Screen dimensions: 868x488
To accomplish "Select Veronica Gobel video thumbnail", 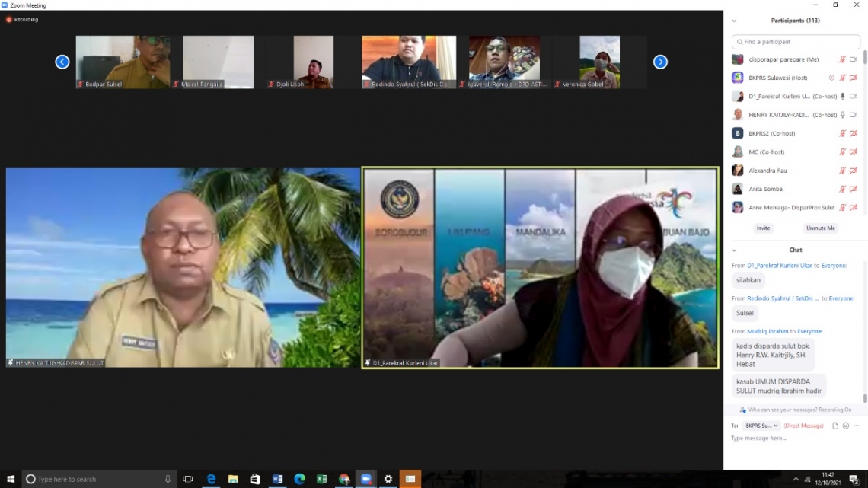I will (x=599, y=62).
